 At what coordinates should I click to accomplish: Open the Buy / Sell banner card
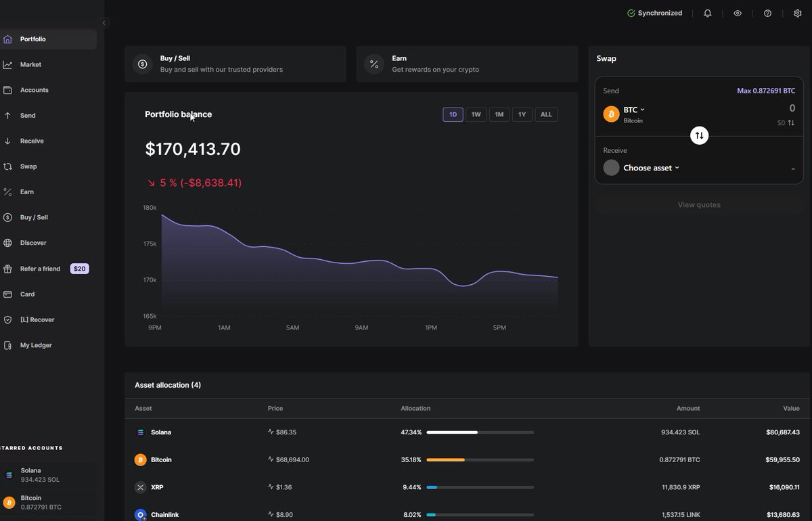click(x=235, y=64)
